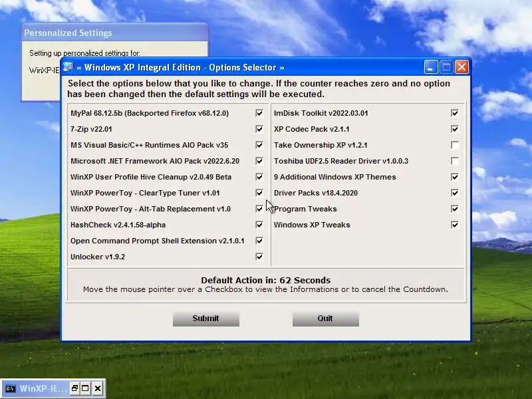
Task: Enable Toshiba UDF2.5 Reader Driver checkbox
Action: click(455, 161)
